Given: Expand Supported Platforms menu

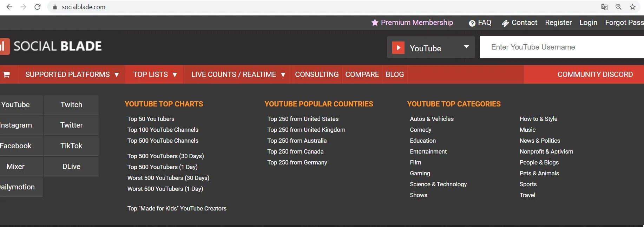Looking at the screenshot, I should (x=72, y=74).
